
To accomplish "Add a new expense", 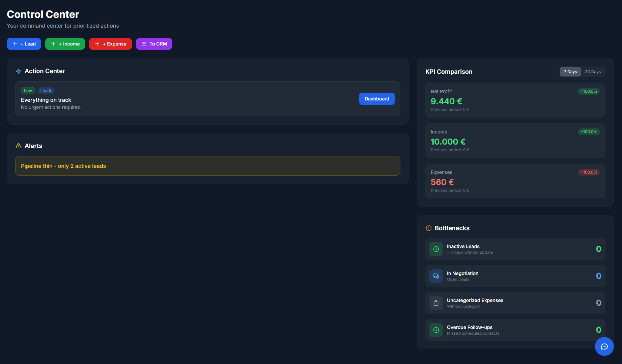I will pyautogui.click(x=110, y=43).
